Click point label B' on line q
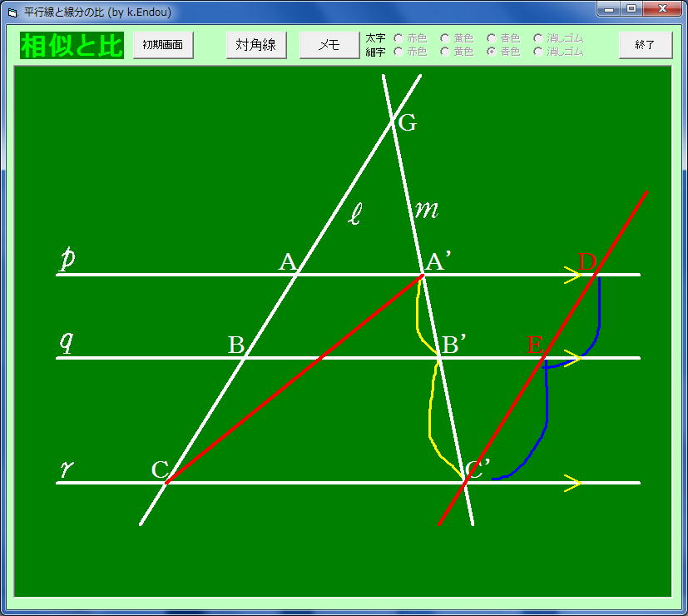 point(453,345)
